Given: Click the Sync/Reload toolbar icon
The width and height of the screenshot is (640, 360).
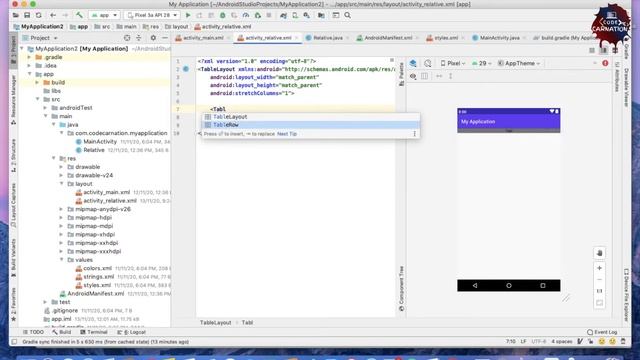Looking at the screenshot, I should coord(38,15).
